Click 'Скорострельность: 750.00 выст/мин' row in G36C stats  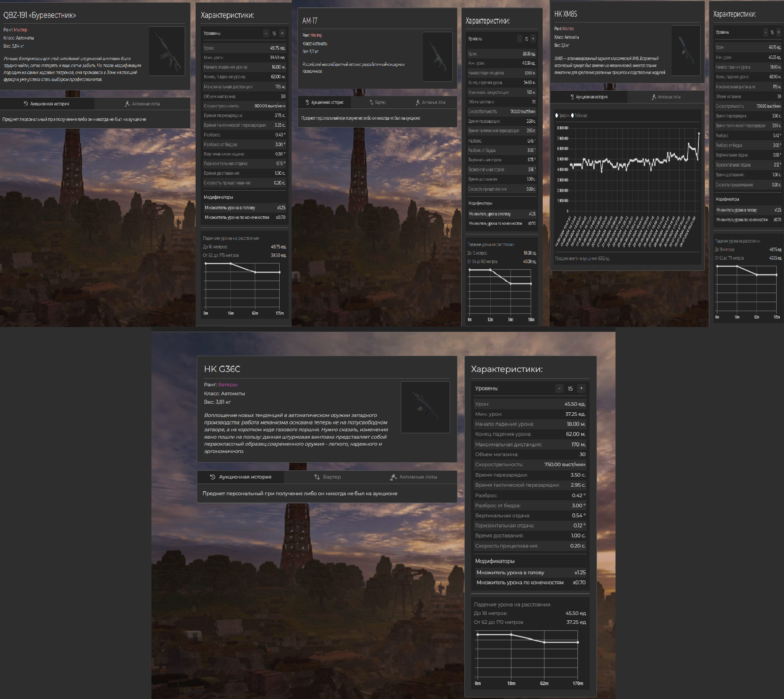[530, 464]
